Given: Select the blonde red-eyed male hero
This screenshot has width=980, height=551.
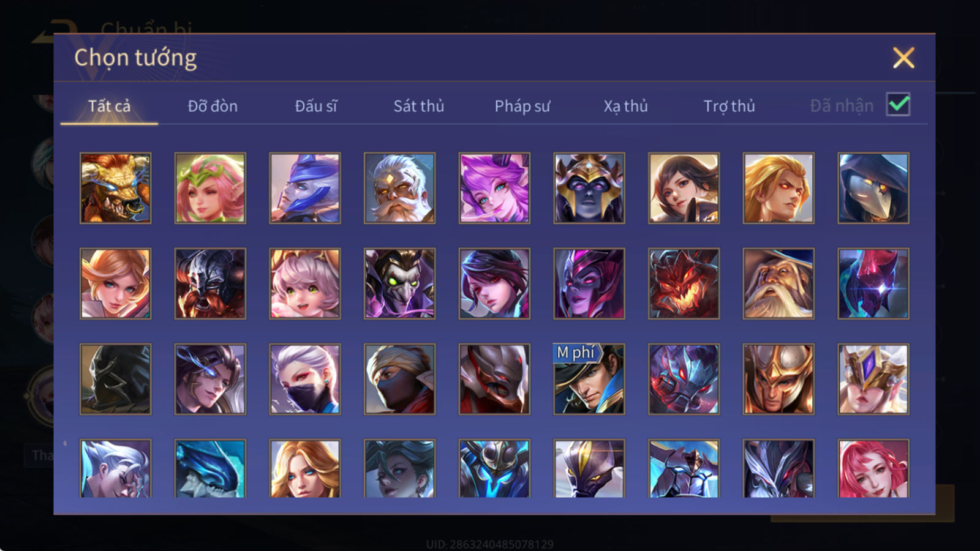Looking at the screenshot, I should (x=778, y=188).
